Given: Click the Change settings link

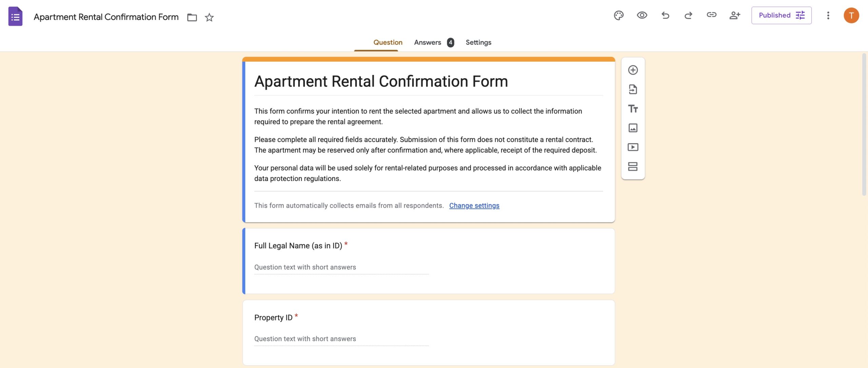Looking at the screenshot, I should (474, 206).
